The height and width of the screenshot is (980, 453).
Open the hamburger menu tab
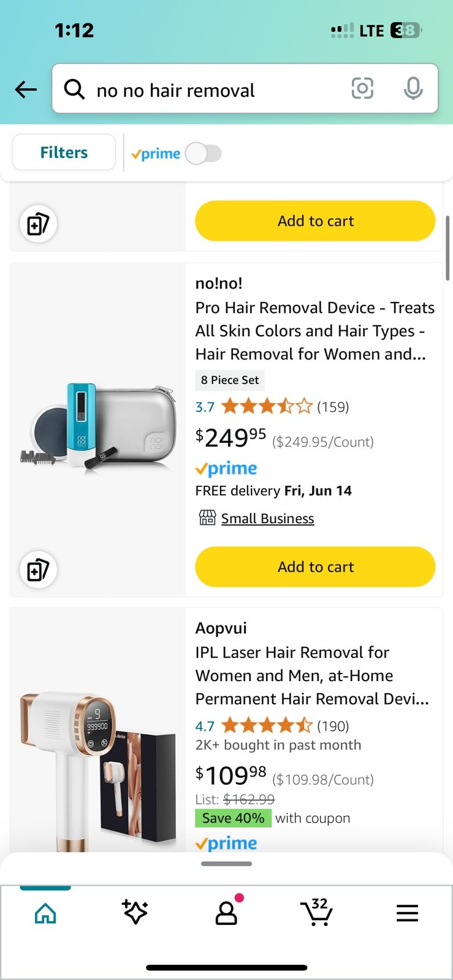pyautogui.click(x=407, y=913)
